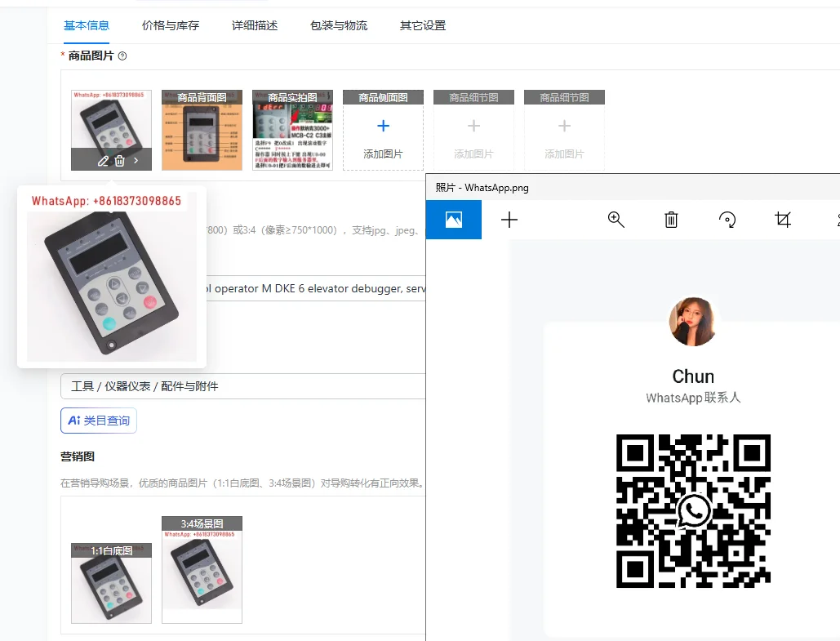Click the zoom magnifier in Photos toolbar
The height and width of the screenshot is (641, 840).
616,220
